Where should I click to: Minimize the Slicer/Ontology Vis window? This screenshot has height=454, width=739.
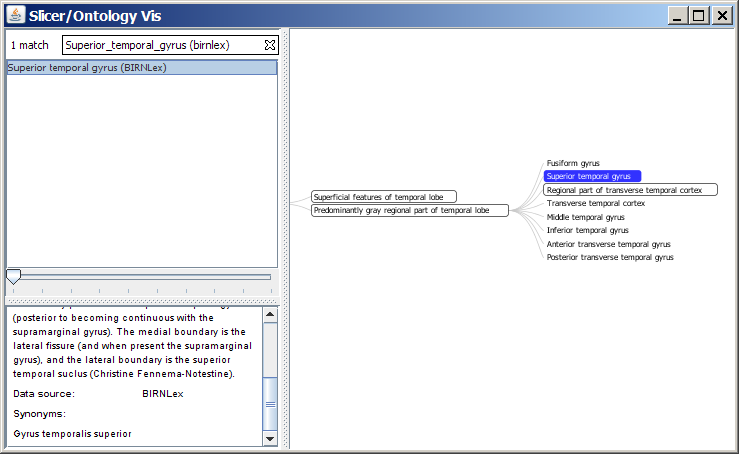[x=679, y=16]
